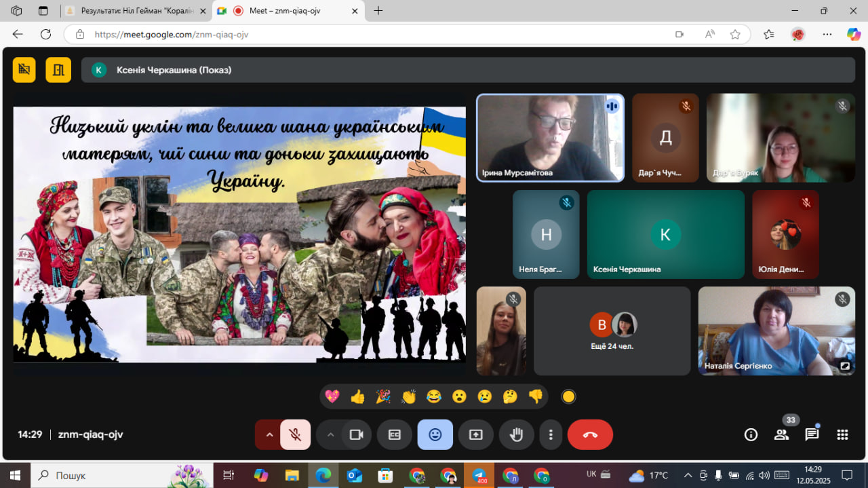This screenshot has width=868, height=488.
Task: Click the 'Ещё 24 чел.' tile
Action: [612, 331]
